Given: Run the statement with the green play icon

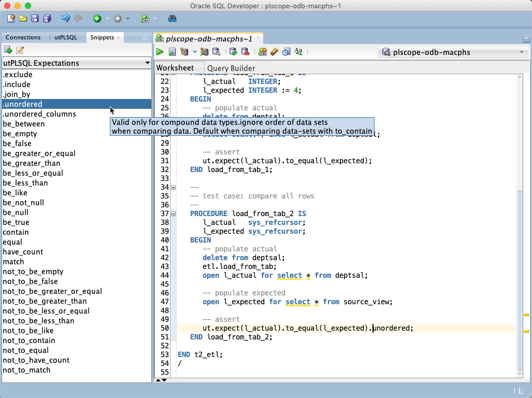Looking at the screenshot, I should (160, 51).
